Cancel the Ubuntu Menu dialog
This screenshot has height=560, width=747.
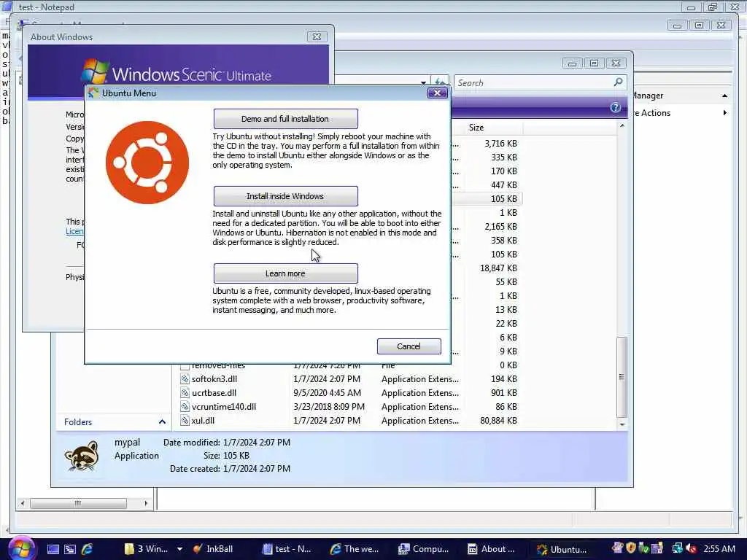tap(409, 346)
